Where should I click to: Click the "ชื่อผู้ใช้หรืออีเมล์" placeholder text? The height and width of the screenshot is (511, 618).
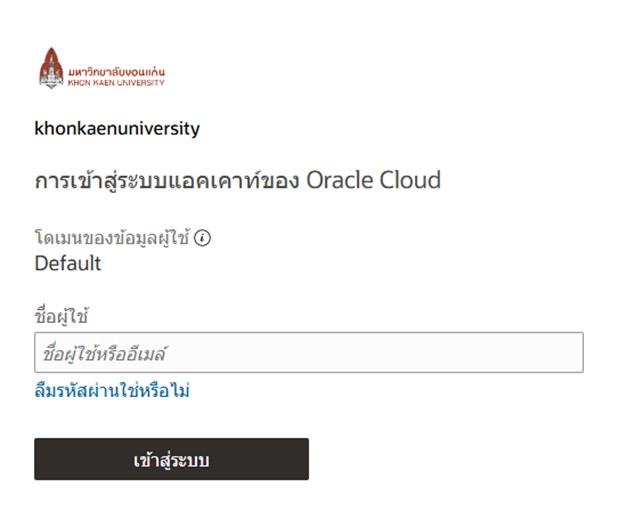pos(104,353)
